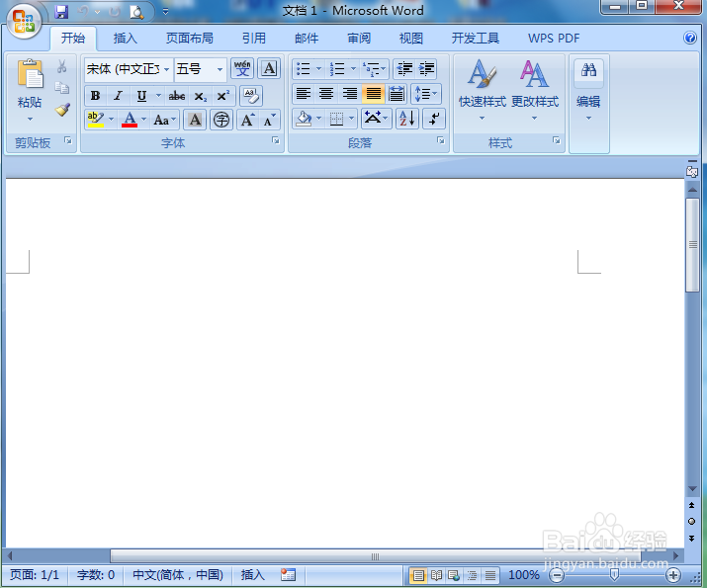Clear formatting with the eraser icon
Image resolution: width=707 pixels, height=588 pixels.
(x=251, y=96)
